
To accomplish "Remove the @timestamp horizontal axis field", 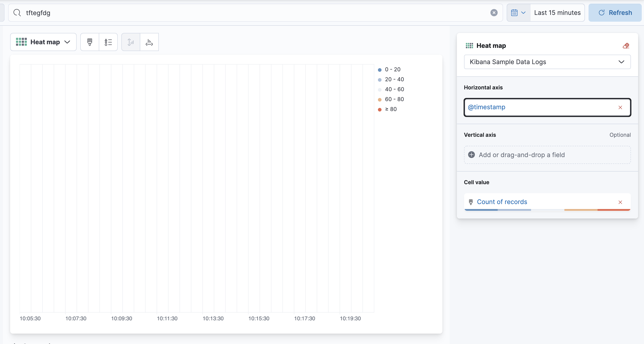I will pos(620,108).
